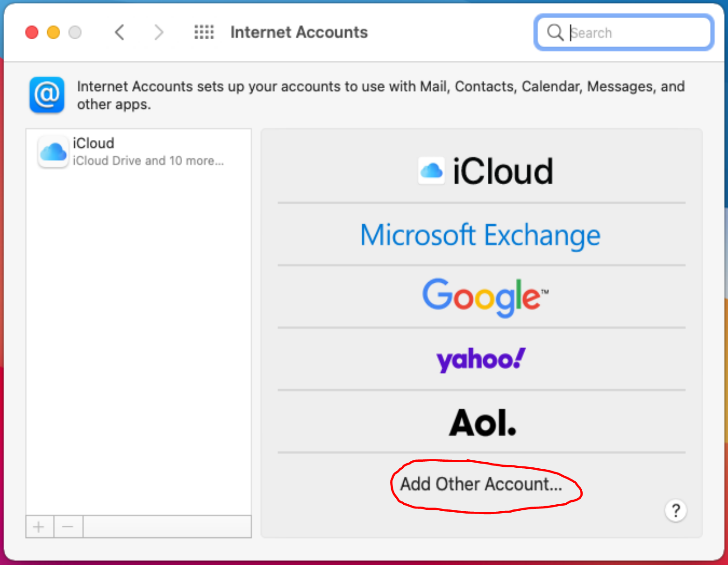Minimize window with yellow button

53,32
